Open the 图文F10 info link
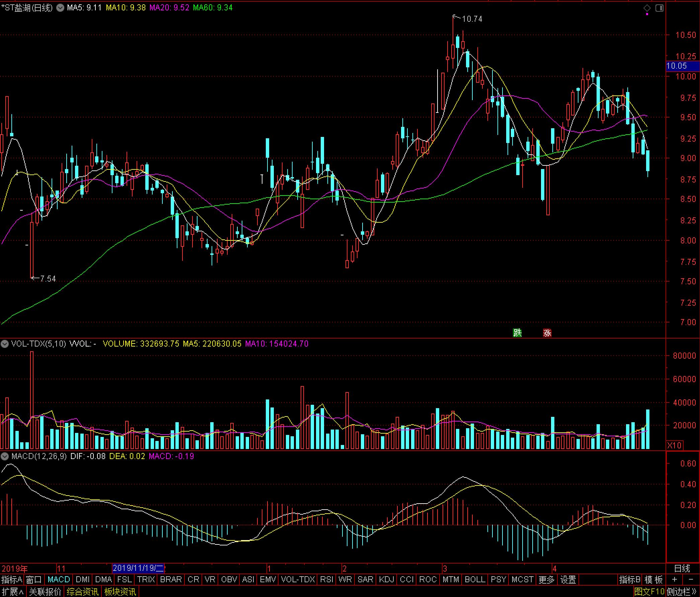Image resolution: width=700 pixels, height=597 pixels. click(649, 592)
